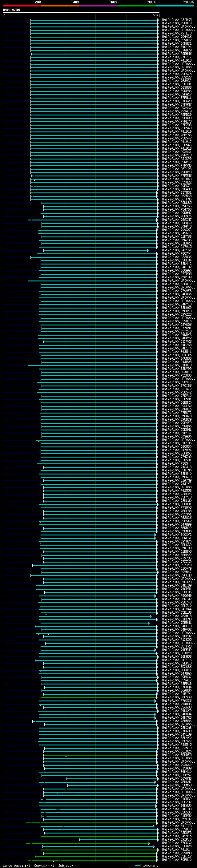Select the UniRef100_Q6J9G2 entry

point(176,81)
